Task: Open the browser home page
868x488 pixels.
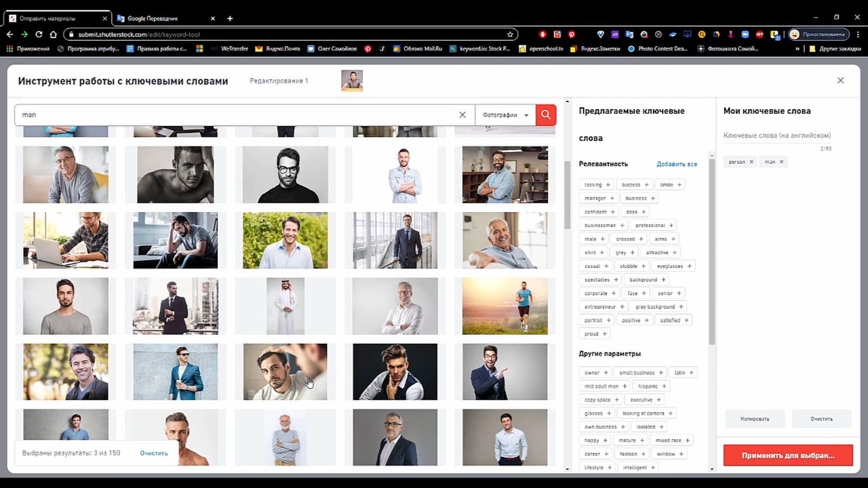Action: point(53,34)
